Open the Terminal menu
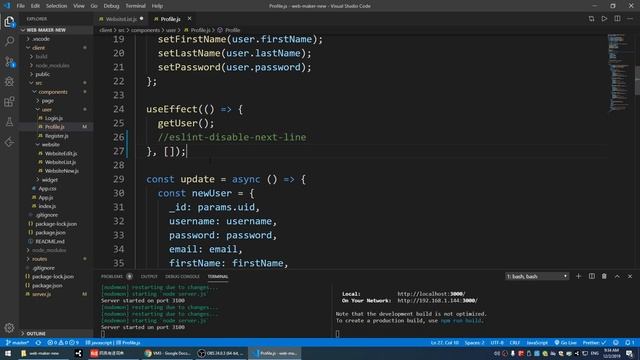The width and height of the screenshot is (640, 360). pyautogui.click(x=136, y=6)
